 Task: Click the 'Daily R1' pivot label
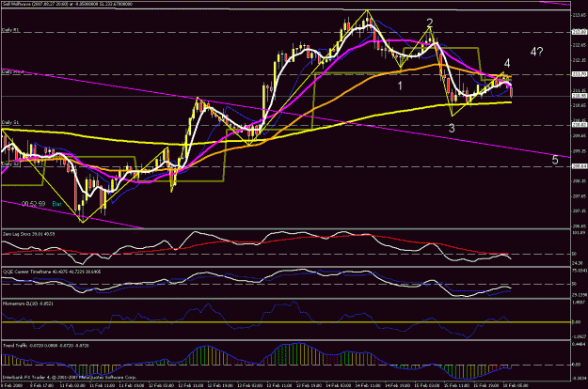click(x=11, y=29)
